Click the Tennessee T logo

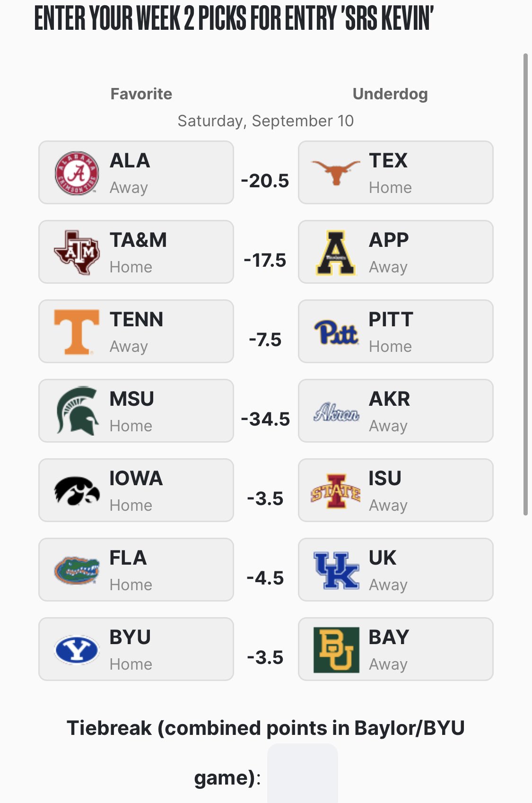(77, 332)
